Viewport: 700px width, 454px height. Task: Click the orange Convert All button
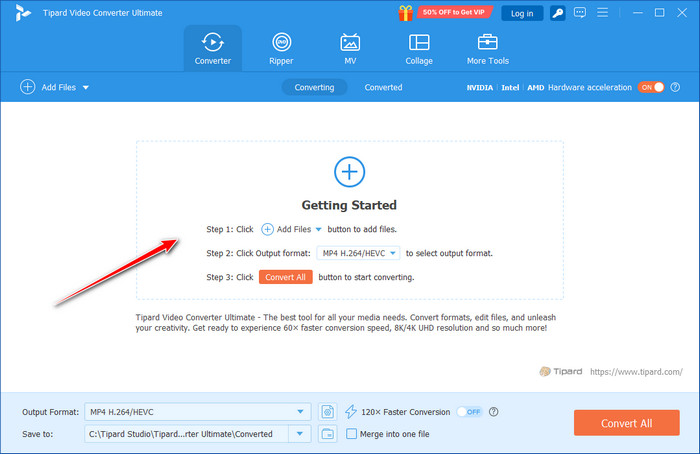pyautogui.click(x=627, y=423)
